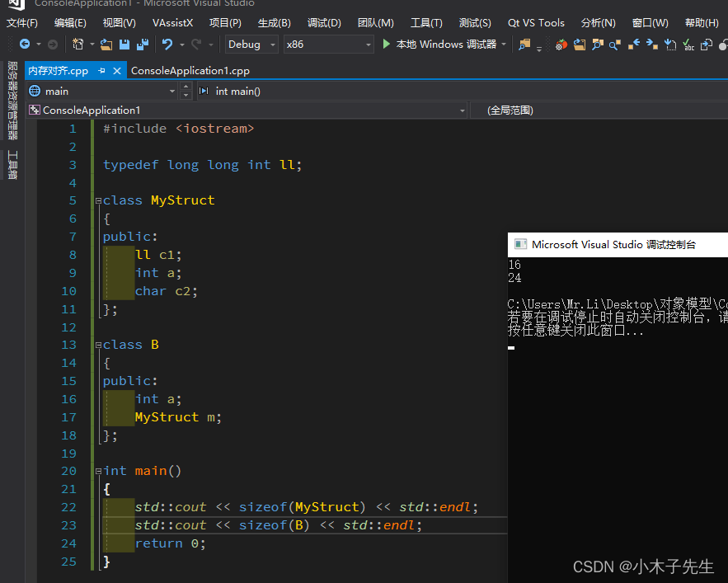Collapse the class MyStruct block
This screenshot has width=728, height=583.
[x=98, y=200]
